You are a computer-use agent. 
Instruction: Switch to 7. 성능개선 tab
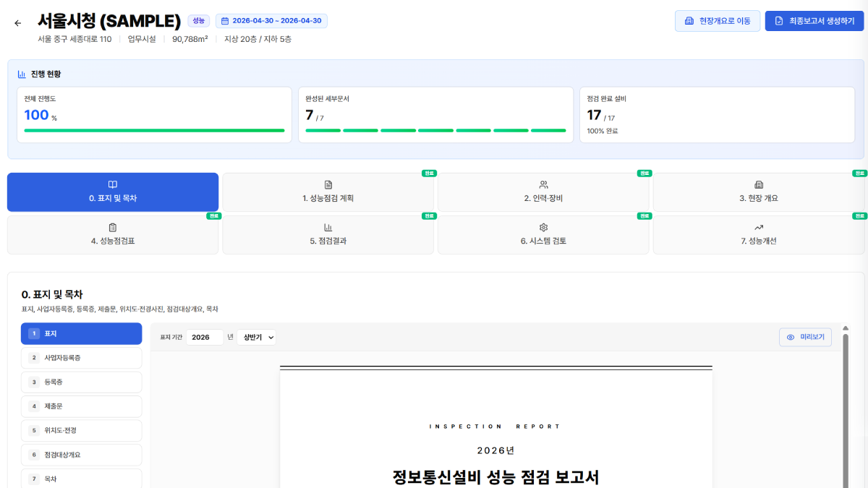(759, 235)
